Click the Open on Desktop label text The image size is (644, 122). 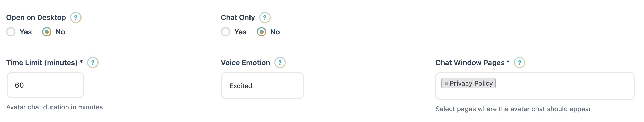pyautogui.click(x=36, y=17)
